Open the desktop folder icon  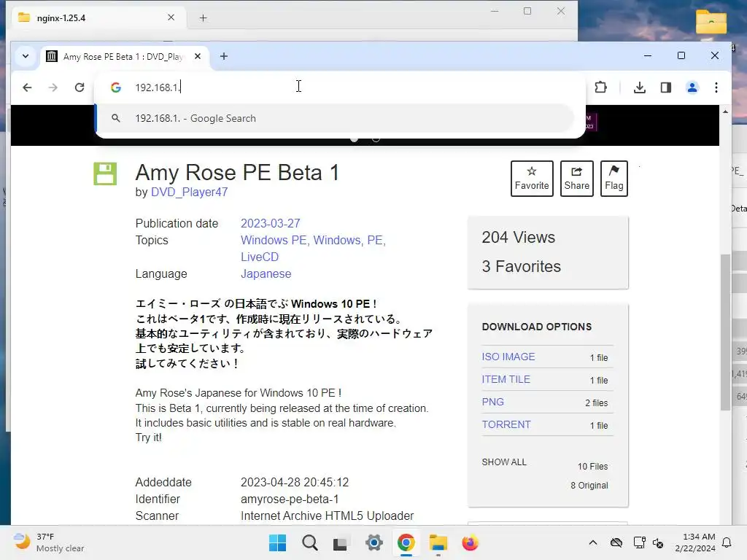point(711,22)
